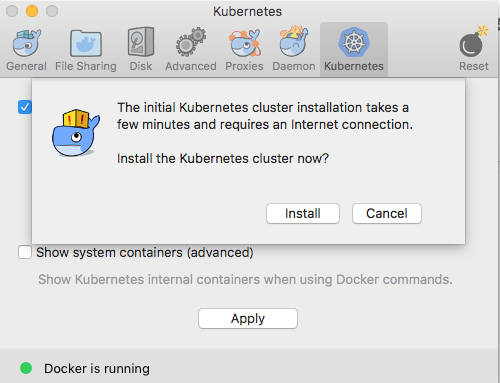Click 'The initial Kubernetes cluster installation' message
Image resolution: width=500 pixels, height=383 pixels.
(x=265, y=116)
